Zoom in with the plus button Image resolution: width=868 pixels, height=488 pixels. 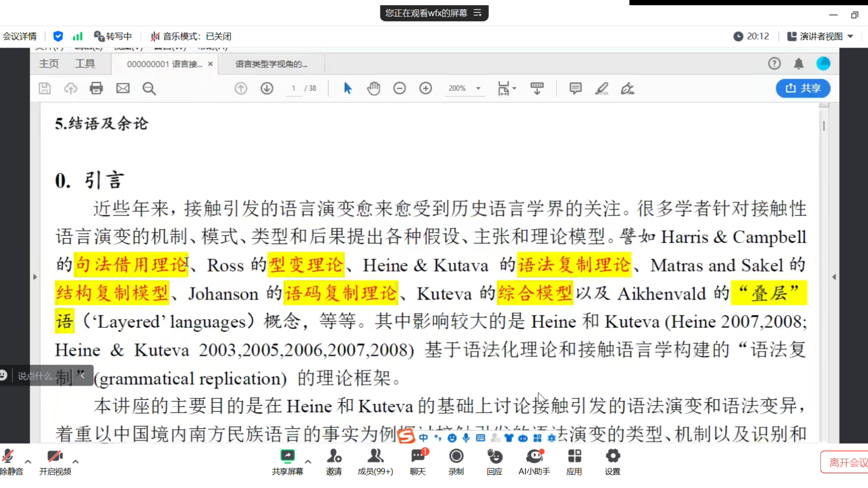pos(425,88)
